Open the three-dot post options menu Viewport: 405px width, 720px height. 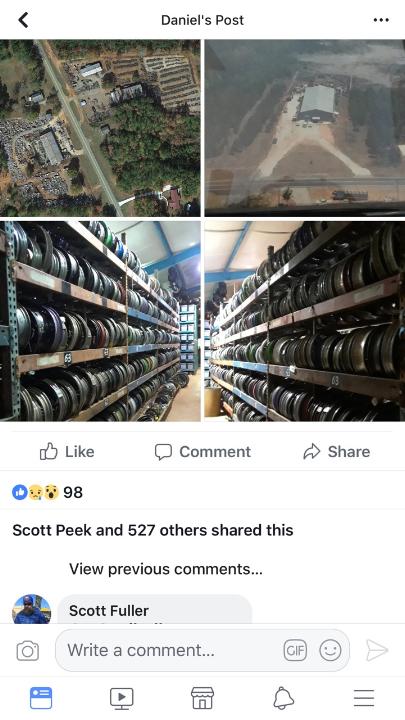(x=381, y=20)
